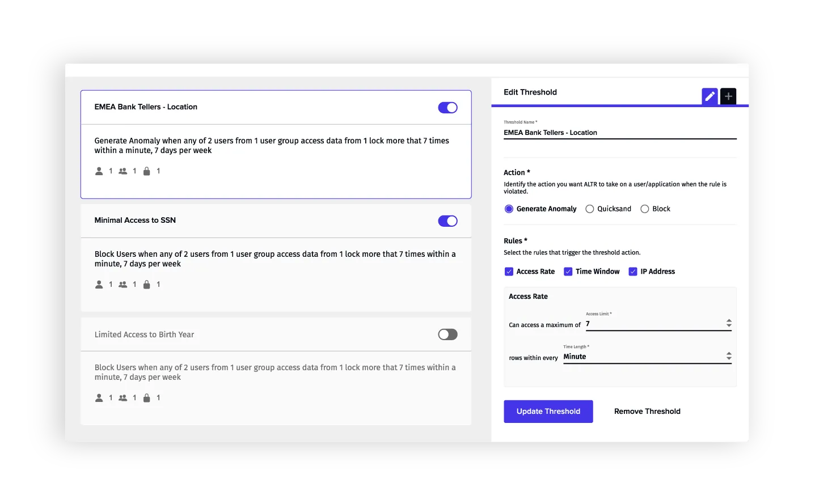Click the Remove Threshold link
Image resolution: width=815 pixels, height=504 pixels.
[x=647, y=411]
